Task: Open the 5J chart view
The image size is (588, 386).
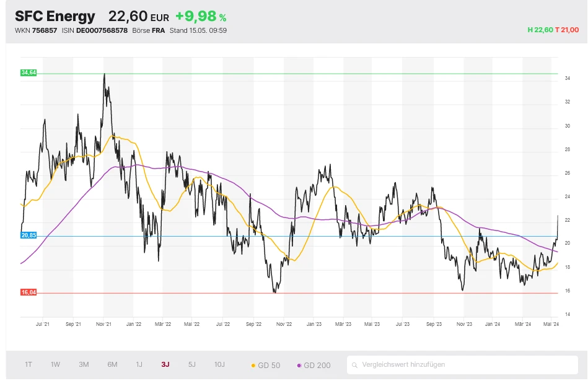Action: pyautogui.click(x=192, y=364)
